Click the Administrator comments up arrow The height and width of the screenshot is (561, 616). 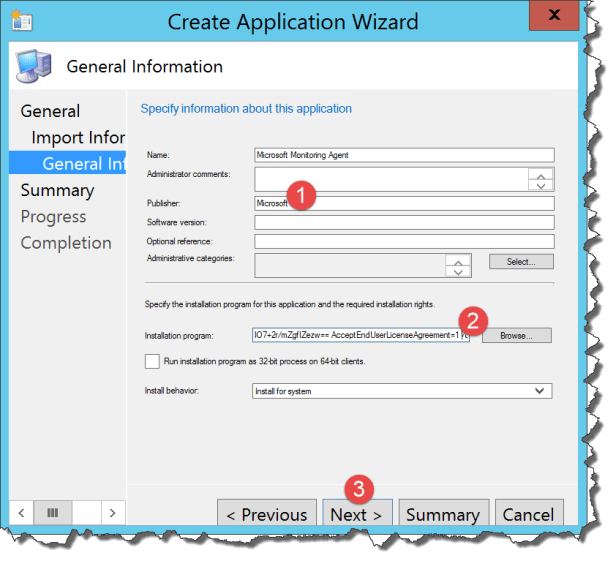point(541,175)
